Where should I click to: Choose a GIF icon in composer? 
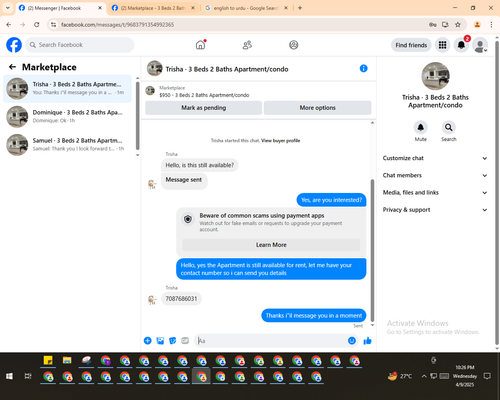(x=185, y=340)
